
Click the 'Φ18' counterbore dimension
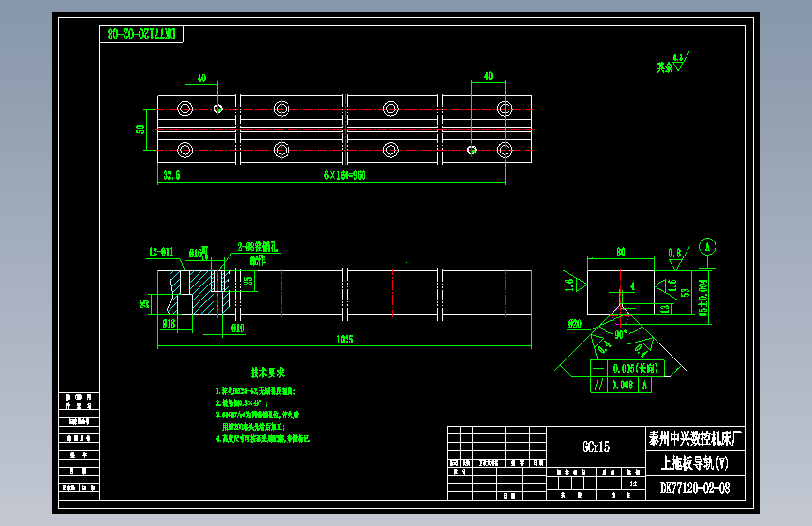tap(169, 324)
